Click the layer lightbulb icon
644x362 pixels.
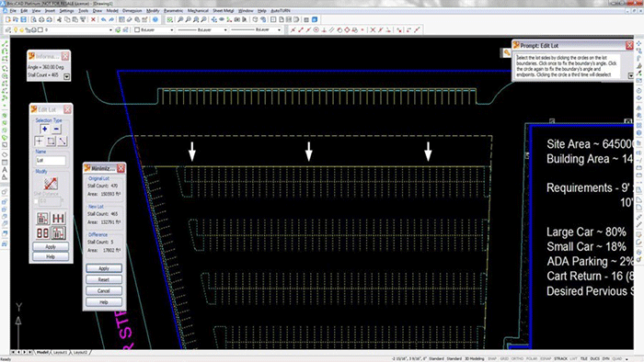(16, 30)
